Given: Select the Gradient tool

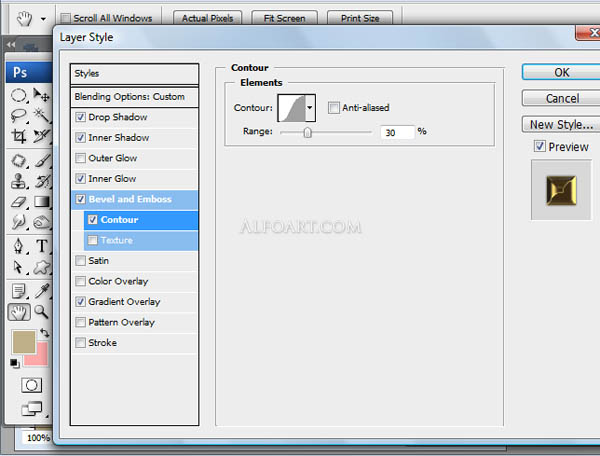Looking at the screenshot, I should pos(41,202).
